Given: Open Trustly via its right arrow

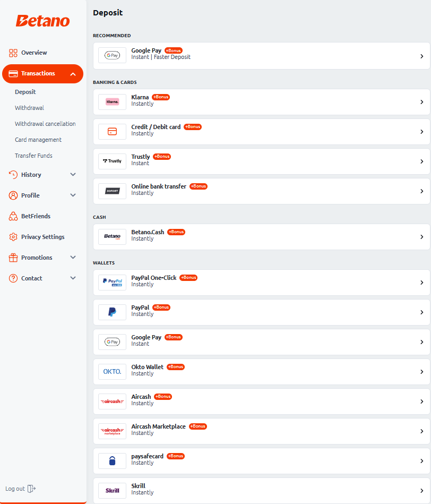Looking at the screenshot, I should [x=421, y=161].
